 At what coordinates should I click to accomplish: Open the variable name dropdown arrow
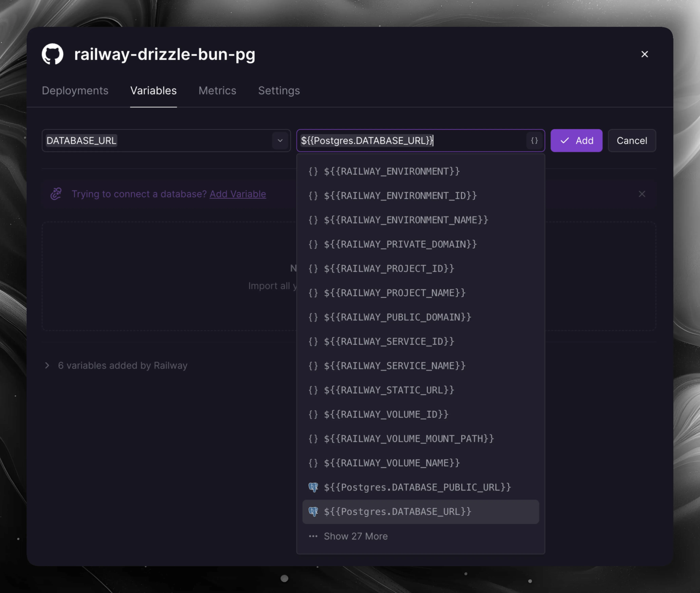[x=280, y=140]
